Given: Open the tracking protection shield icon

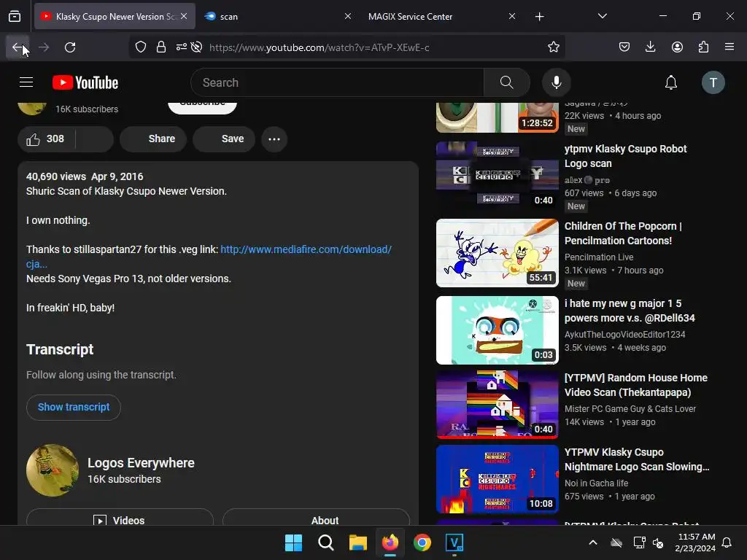Looking at the screenshot, I should pos(141,47).
